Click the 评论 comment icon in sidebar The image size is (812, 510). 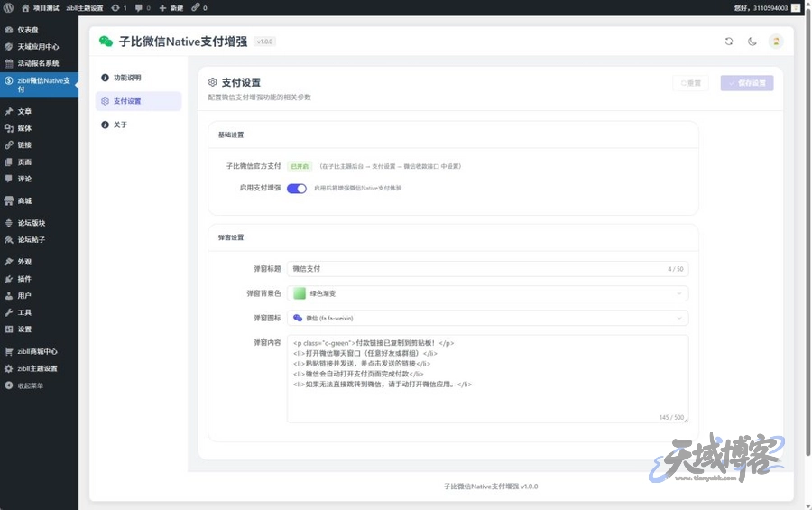[x=9, y=179]
